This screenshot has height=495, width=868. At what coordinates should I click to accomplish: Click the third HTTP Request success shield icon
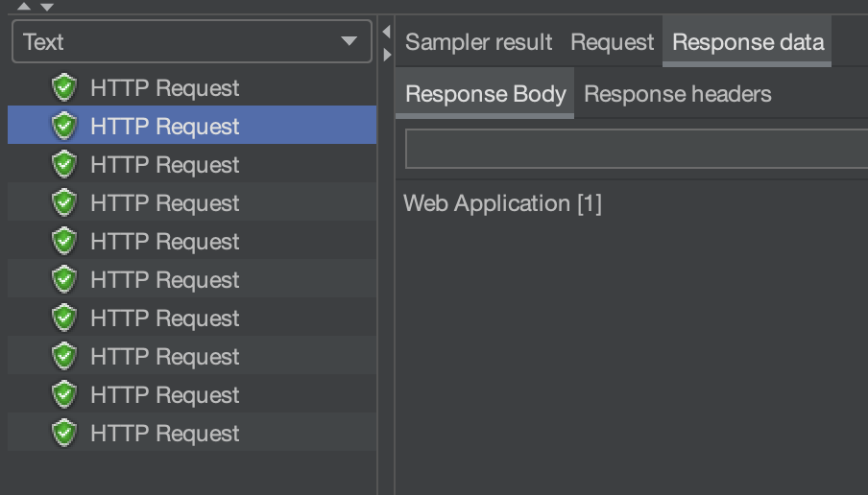[64, 165]
